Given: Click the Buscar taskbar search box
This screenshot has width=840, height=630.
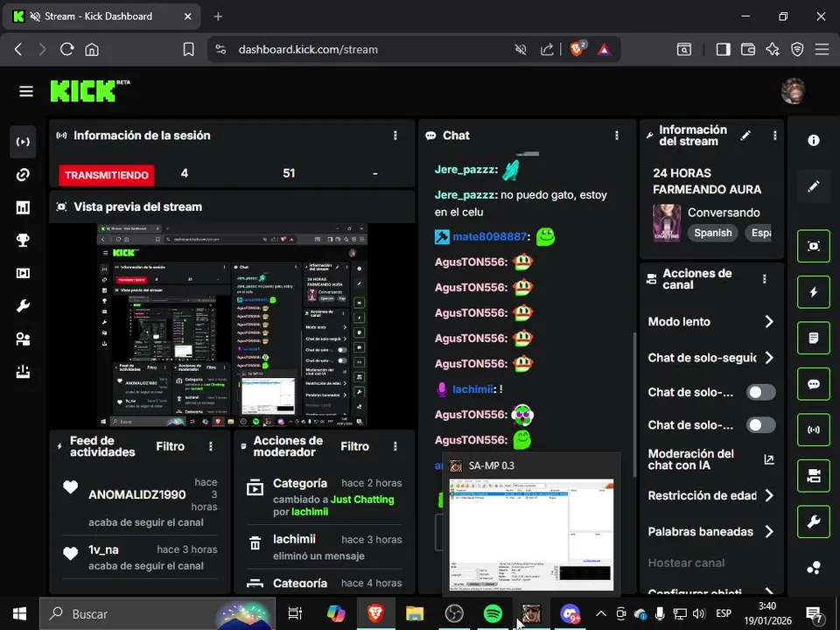Looking at the screenshot, I should coord(157,614).
